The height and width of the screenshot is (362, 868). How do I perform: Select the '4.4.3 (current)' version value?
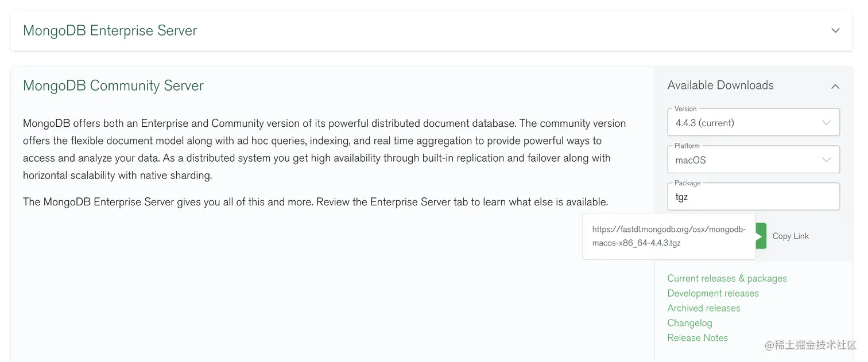point(704,123)
